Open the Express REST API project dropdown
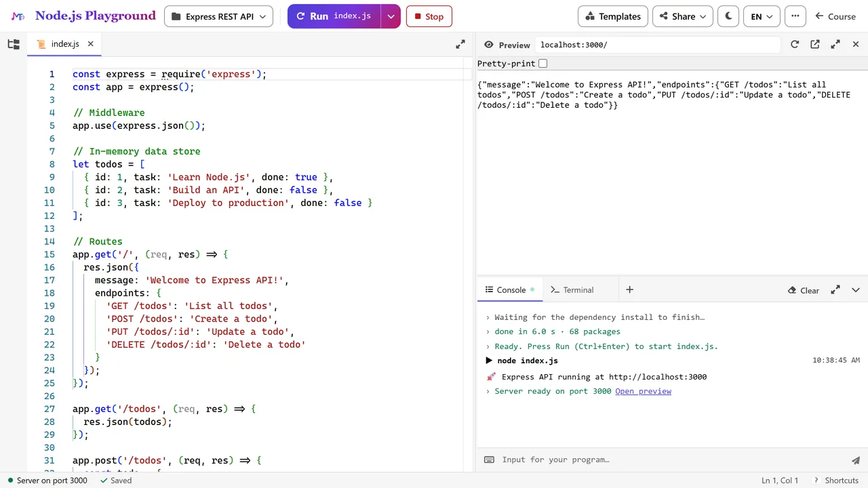The image size is (868, 488). coord(218,16)
